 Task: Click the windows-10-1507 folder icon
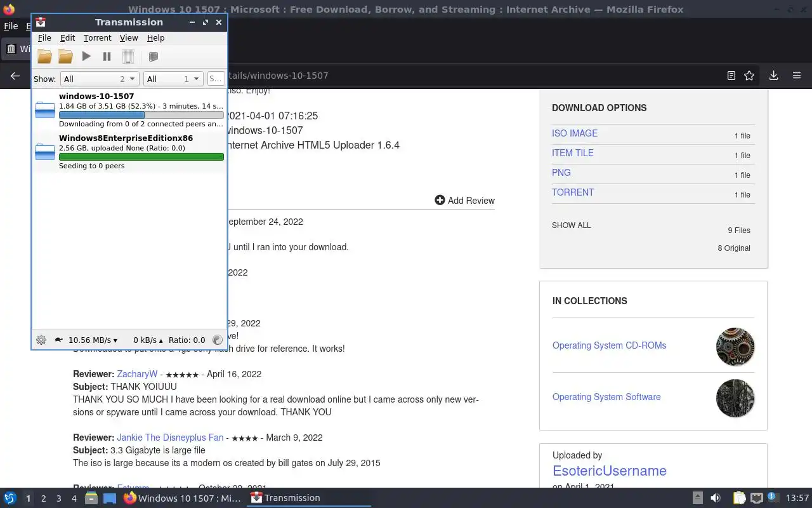pos(45,110)
